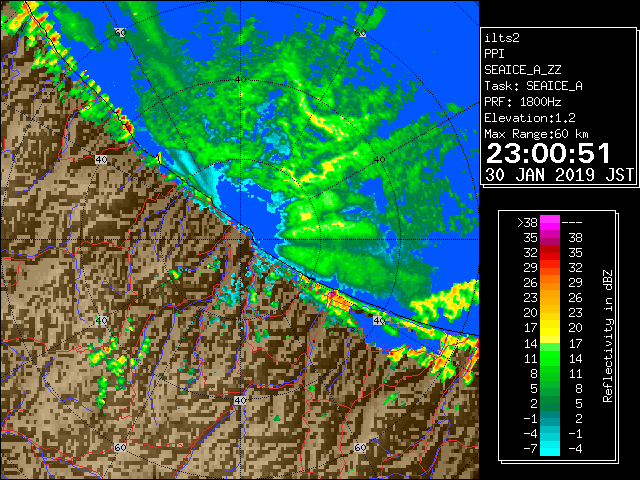Image resolution: width=640 pixels, height=480 pixels.
Task: Click the 23:00:51 timestamp
Action: (548, 153)
